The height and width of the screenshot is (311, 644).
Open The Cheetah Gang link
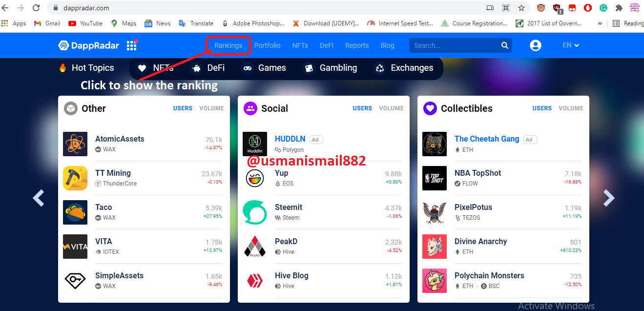click(x=487, y=139)
